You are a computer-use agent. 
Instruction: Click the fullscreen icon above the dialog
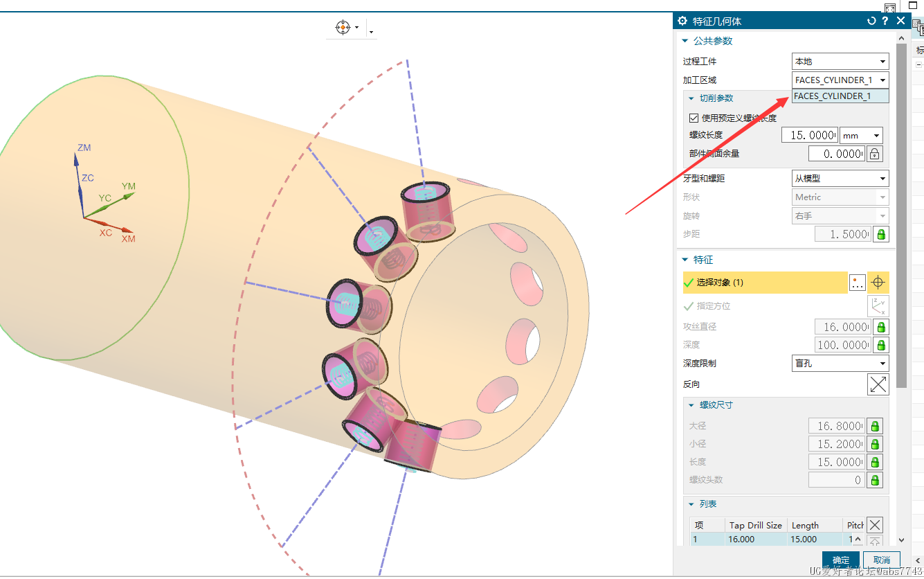coord(889,8)
